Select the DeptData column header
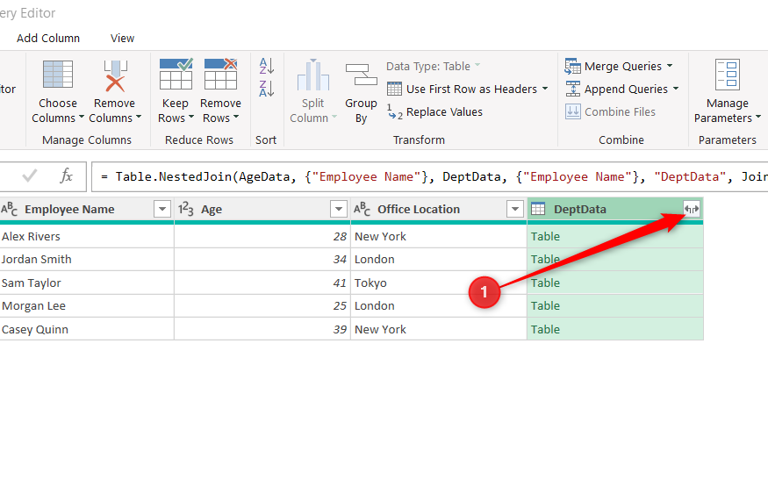Screen dimensions: 768x494 point(580,209)
